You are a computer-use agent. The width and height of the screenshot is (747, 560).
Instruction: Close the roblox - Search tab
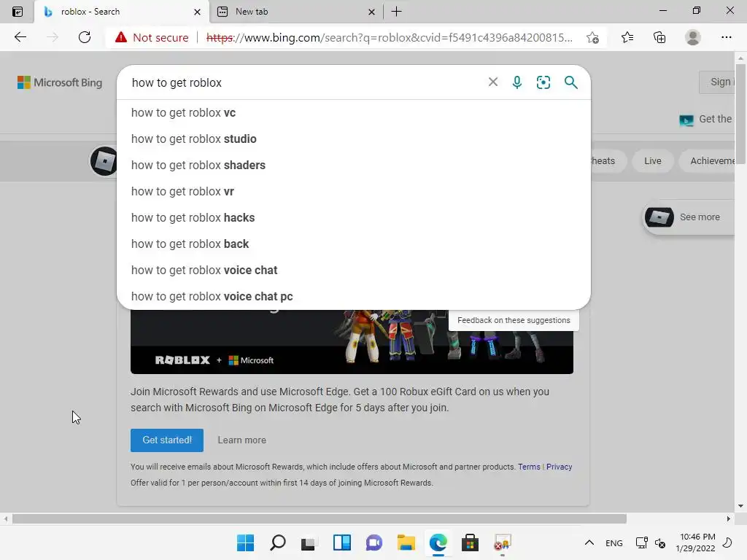[197, 12]
